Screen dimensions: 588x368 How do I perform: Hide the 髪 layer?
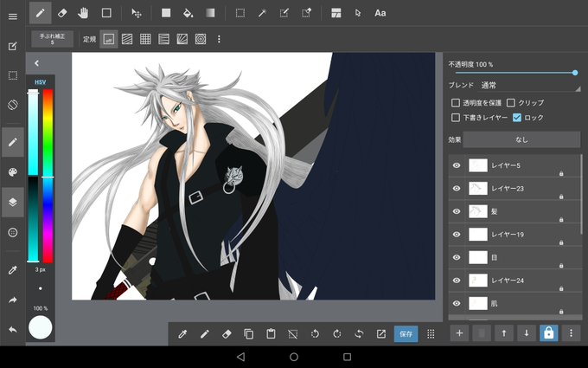[457, 211]
